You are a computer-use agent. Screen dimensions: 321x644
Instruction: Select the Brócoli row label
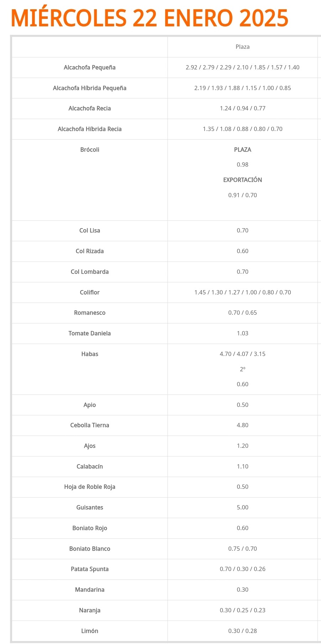coord(90,150)
